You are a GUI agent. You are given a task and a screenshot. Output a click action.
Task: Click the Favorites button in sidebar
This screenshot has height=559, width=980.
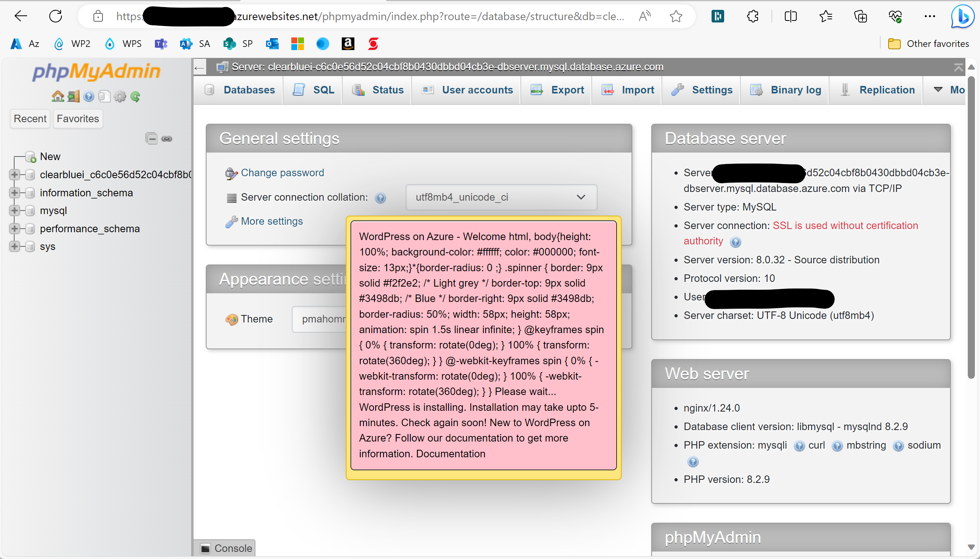tap(78, 119)
